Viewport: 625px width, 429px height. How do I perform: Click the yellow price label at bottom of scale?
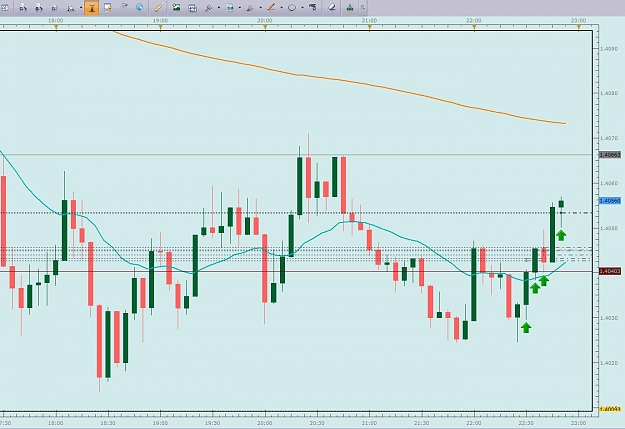click(x=610, y=409)
